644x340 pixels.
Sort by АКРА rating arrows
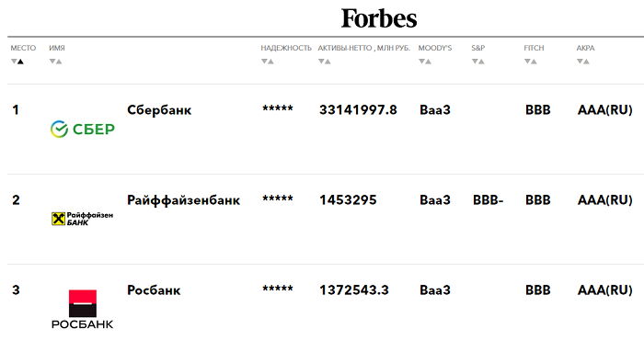tap(583, 62)
